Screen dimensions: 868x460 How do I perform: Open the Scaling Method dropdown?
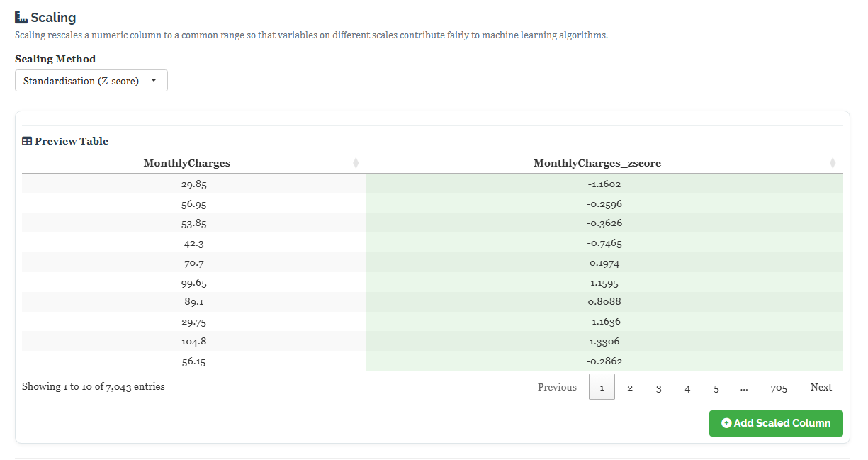[91, 81]
